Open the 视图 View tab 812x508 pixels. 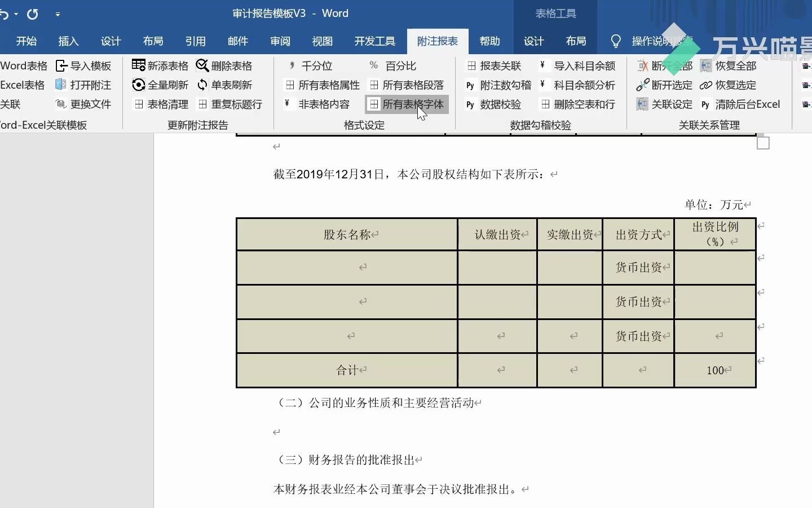tap(323, 41)
